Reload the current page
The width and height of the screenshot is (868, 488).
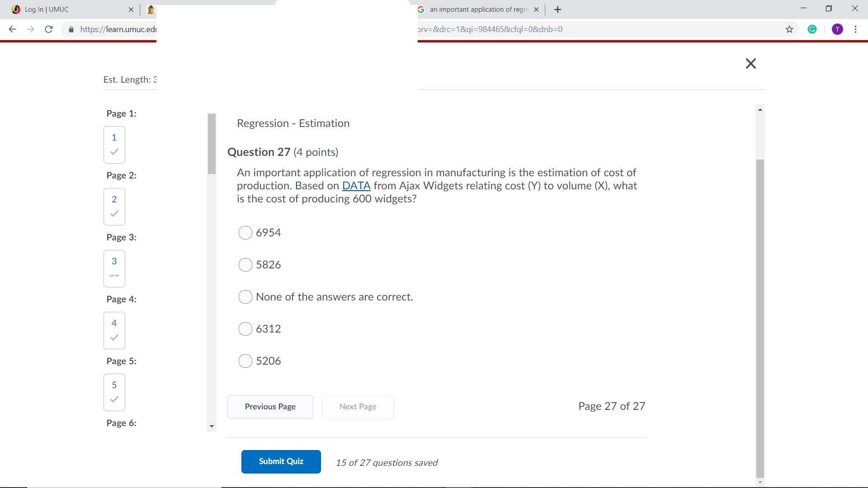point(48,29)
